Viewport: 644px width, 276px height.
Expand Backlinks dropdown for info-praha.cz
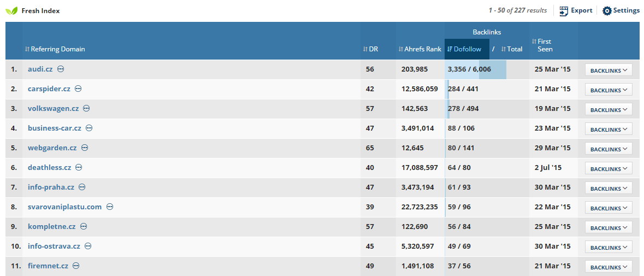pos(608,189)
